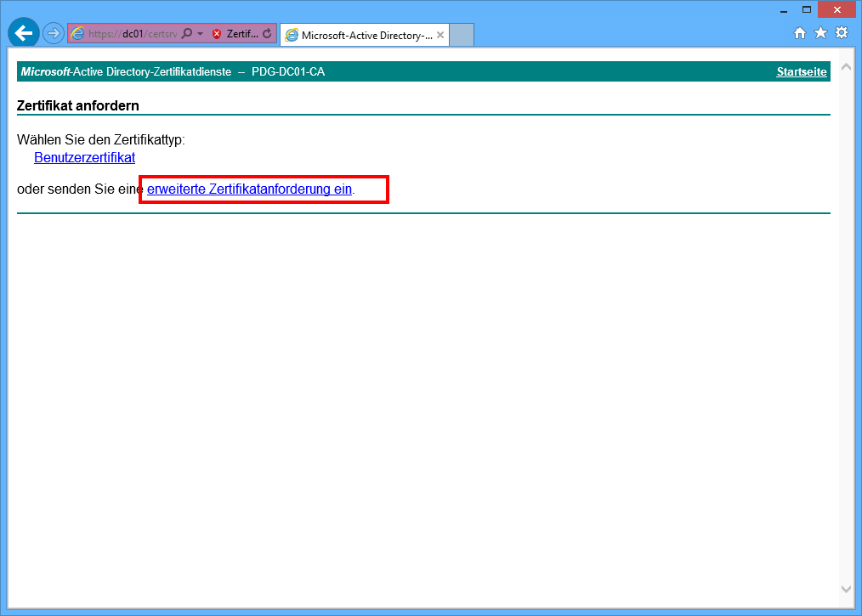Maximize the browser window

[807, 9]
